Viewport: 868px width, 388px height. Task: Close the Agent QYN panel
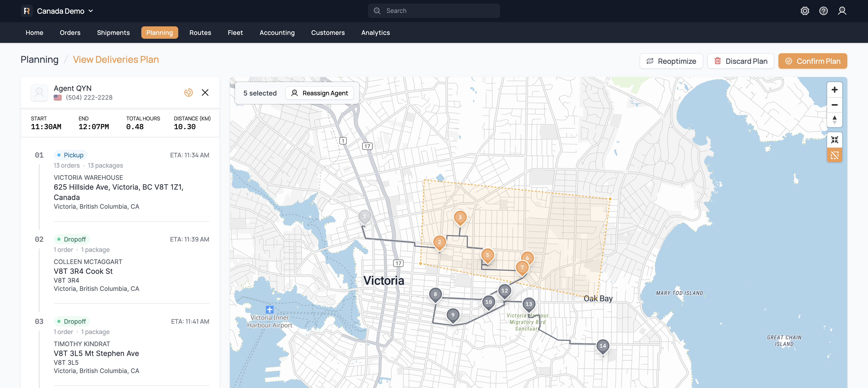(x=205, y=92)
